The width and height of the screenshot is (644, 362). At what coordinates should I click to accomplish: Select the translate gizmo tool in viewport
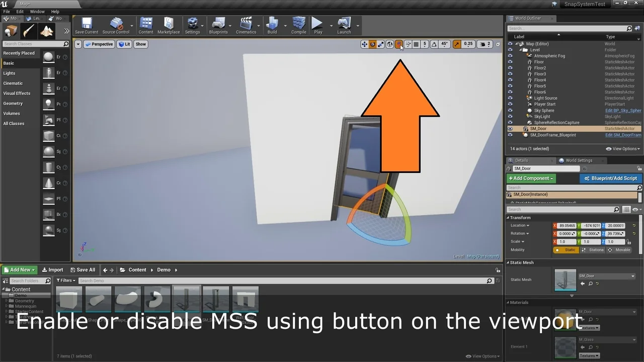tap(364, 44)
